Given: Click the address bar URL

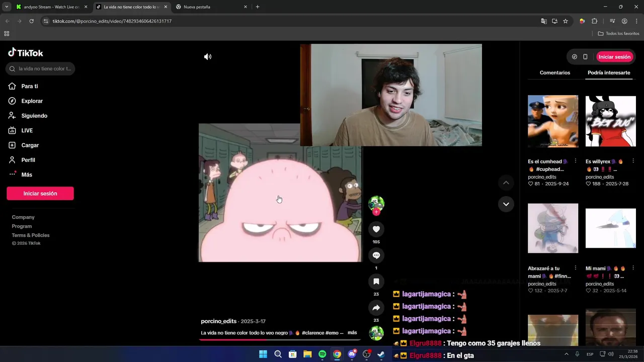Looking at the screenshot, I should pyautogui.click(x=112, y=21).
